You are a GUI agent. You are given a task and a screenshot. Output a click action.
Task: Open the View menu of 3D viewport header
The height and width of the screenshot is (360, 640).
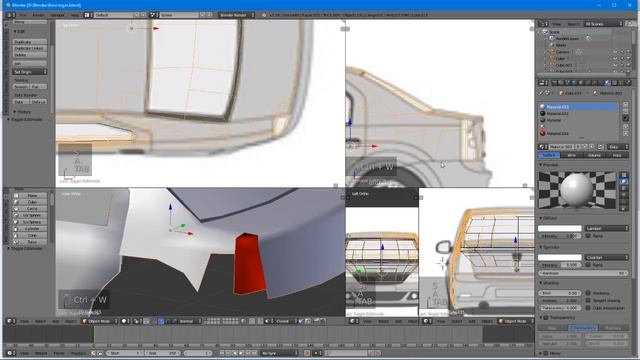click(24, 321)
